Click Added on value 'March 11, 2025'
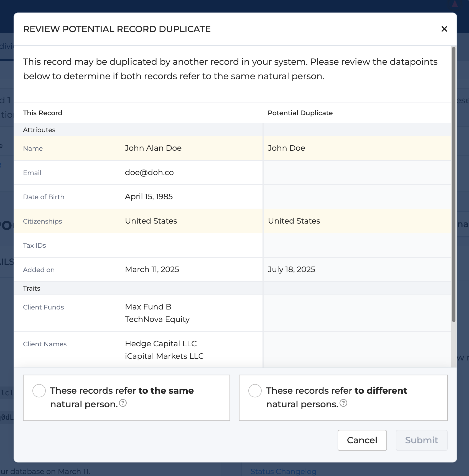 152,269
